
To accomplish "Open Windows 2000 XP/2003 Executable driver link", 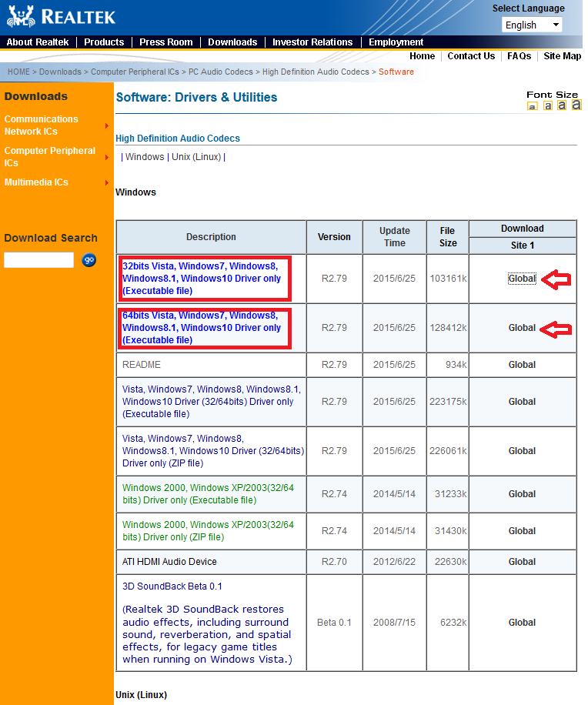I will (208, 493).
